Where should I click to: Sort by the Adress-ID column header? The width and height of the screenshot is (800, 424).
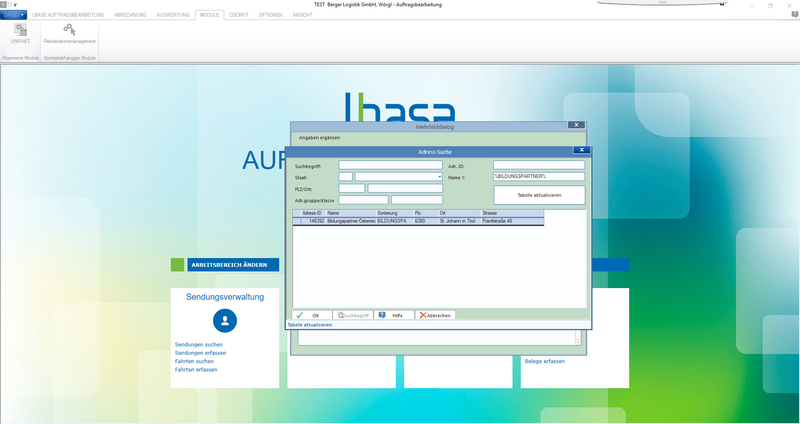pyautogui.click(x=313, y=213)
